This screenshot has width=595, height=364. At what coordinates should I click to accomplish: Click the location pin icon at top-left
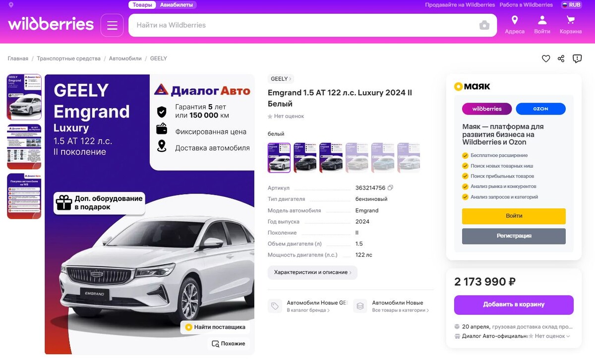click(x=11, y=5)
